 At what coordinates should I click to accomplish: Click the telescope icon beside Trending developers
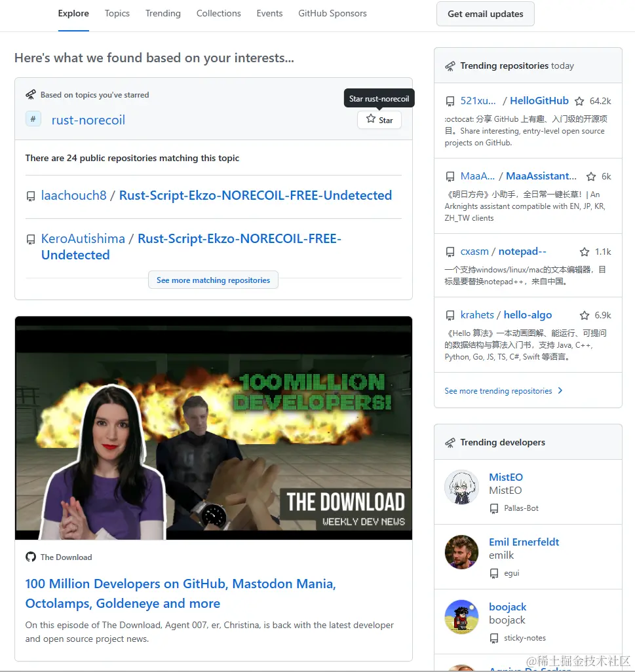point(450,443)
